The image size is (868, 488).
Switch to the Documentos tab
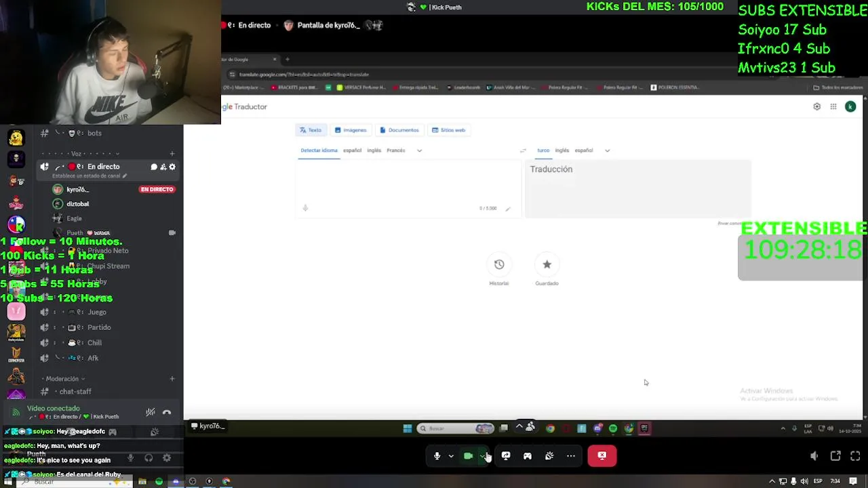(399, 130)
